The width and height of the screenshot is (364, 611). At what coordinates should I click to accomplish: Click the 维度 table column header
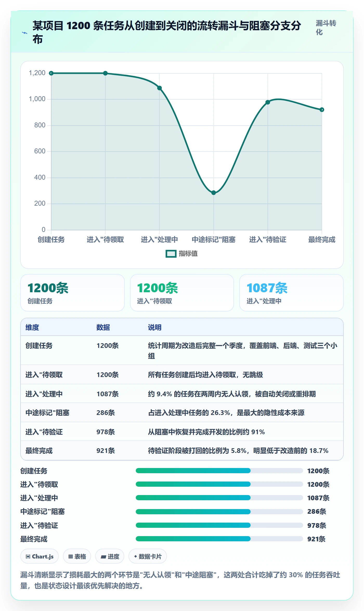32,327
